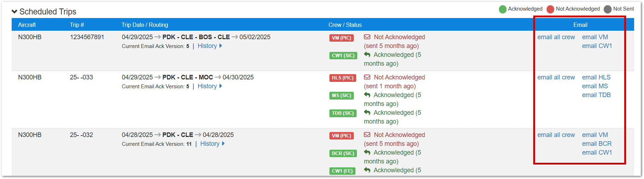Click the reply arrow icon beside TDB (SIC)

[x=367, y=113]
